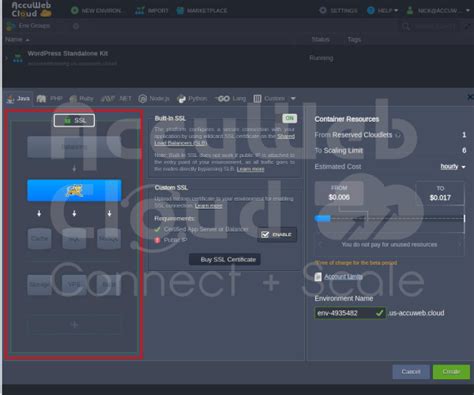Click the Account Limits document icon
The height and width of the screenshot is (395, 474).
point(318,277)
